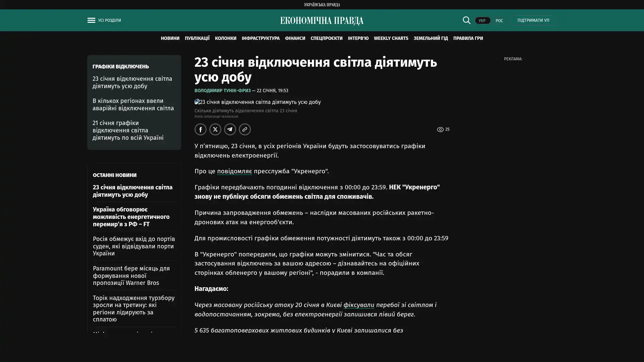This screenshot has width=644, height=362.
Task: Switch language to РОС
Action: [x=499, y=20]
